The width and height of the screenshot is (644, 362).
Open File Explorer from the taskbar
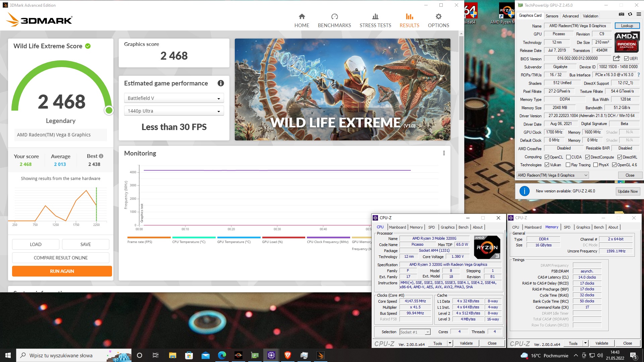(x=172, y=355)
